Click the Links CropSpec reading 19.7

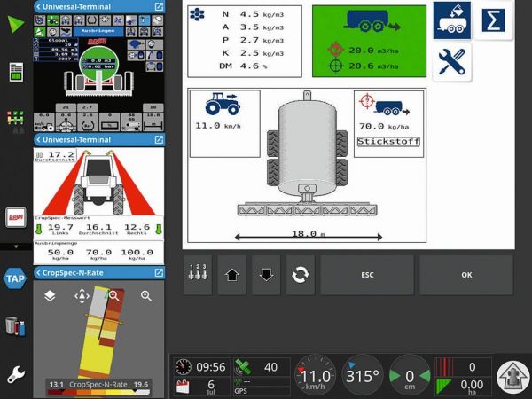(60, 229)
